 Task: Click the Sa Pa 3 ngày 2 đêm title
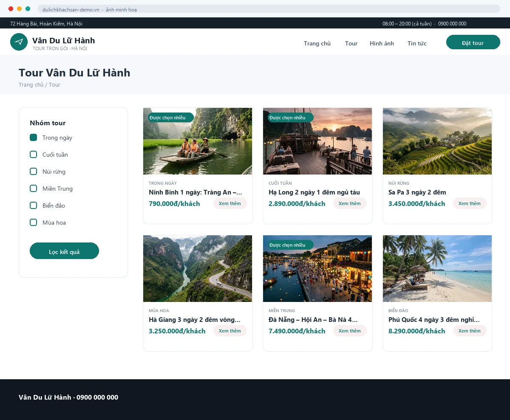tap(417, 192)
